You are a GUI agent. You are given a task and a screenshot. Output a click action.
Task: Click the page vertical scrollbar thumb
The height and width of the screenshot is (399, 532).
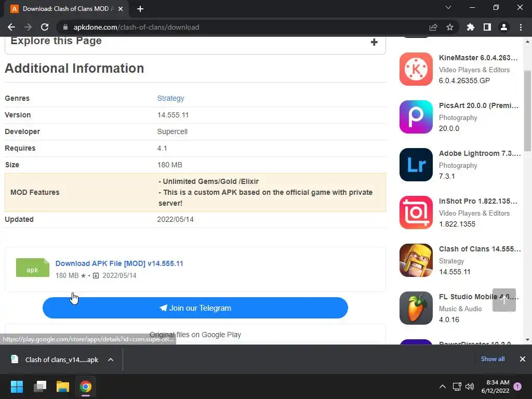[x=528, y=111]
